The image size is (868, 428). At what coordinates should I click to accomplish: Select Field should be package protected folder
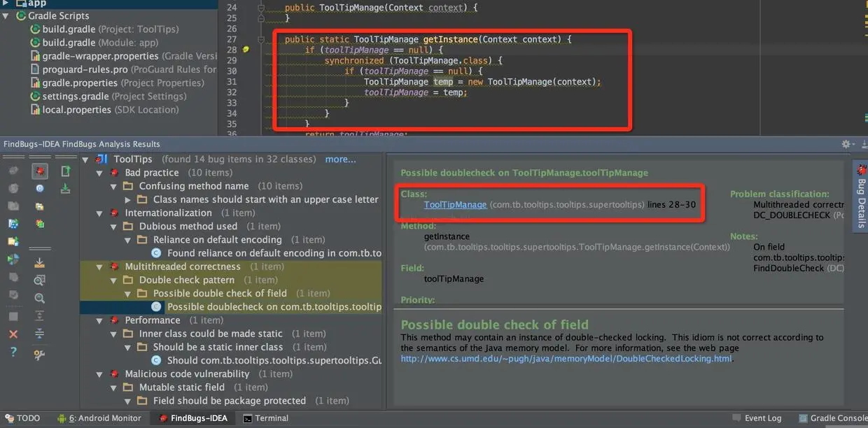click(230, 401)
